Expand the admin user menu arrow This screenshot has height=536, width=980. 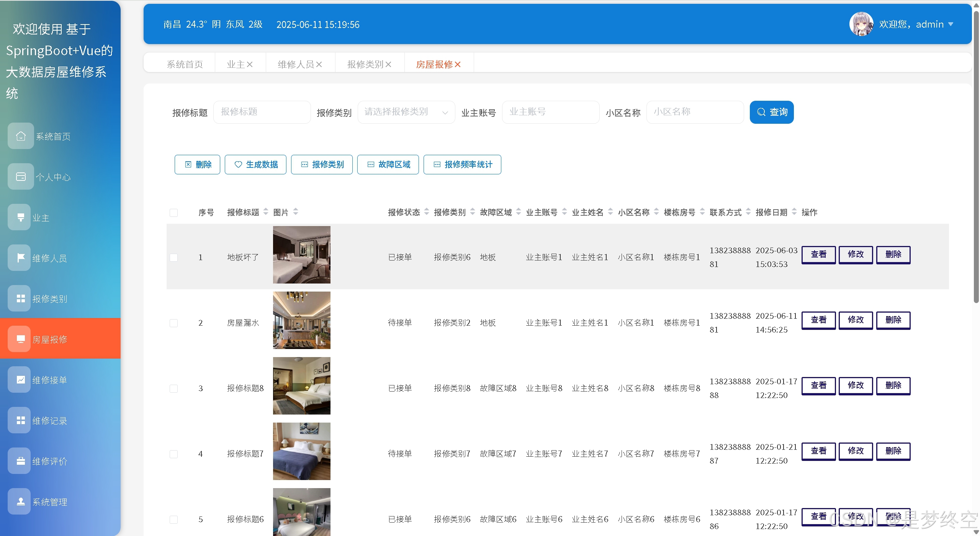[x=951, y=24]
